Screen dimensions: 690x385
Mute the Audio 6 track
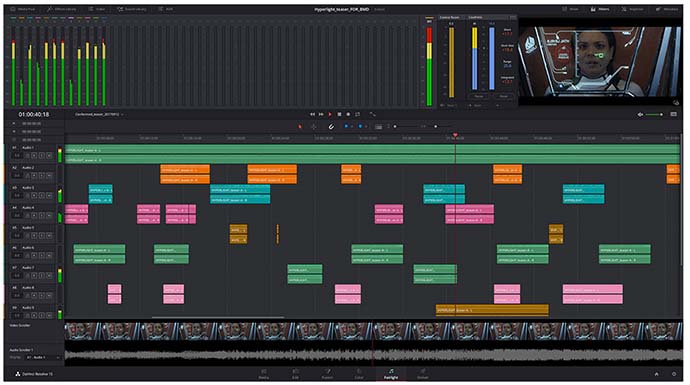[x=49, y=256]
